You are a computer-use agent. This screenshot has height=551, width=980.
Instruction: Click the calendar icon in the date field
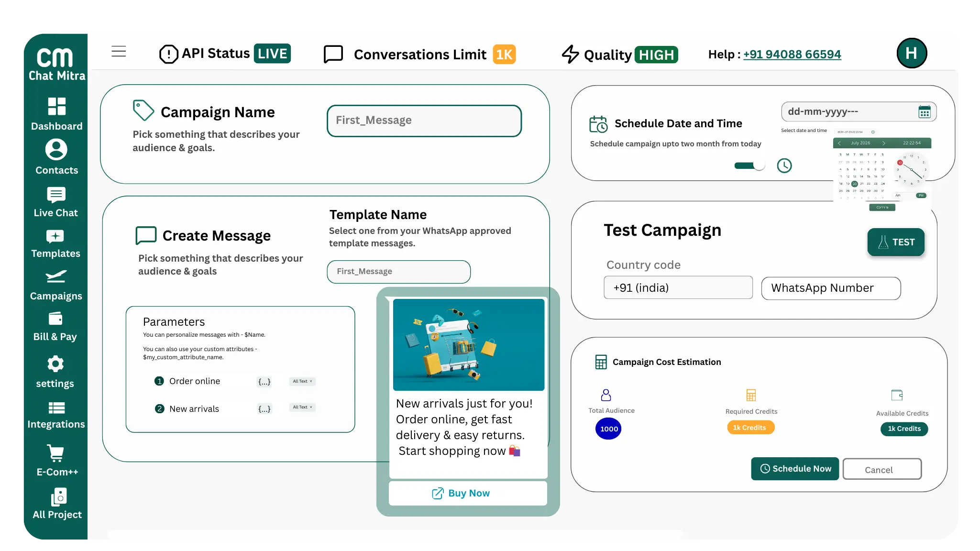(x=924, y=112)
